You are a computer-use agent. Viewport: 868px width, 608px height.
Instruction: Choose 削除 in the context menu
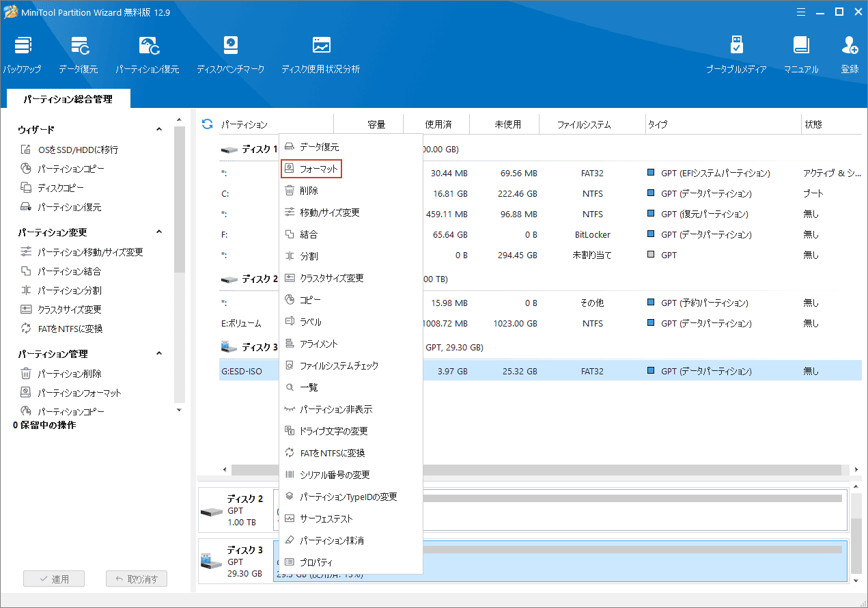pyautogui.click(x=351, y=191)
